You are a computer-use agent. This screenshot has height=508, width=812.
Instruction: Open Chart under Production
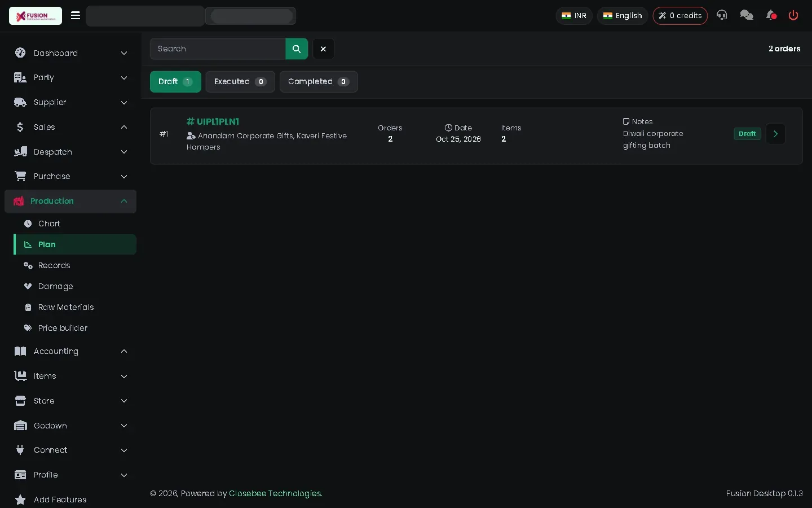(x=75, y=224)
